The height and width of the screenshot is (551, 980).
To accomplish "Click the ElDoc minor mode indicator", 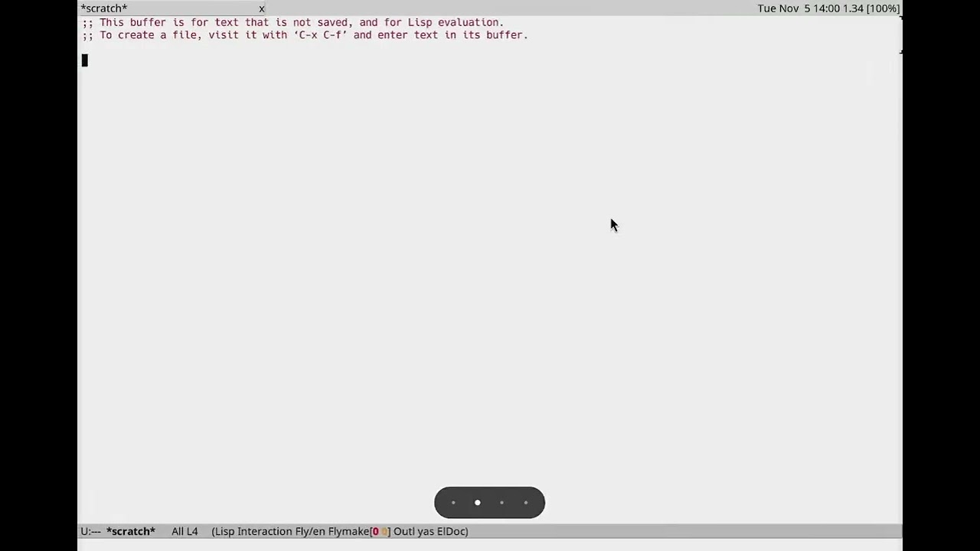I will pos(450,531).
